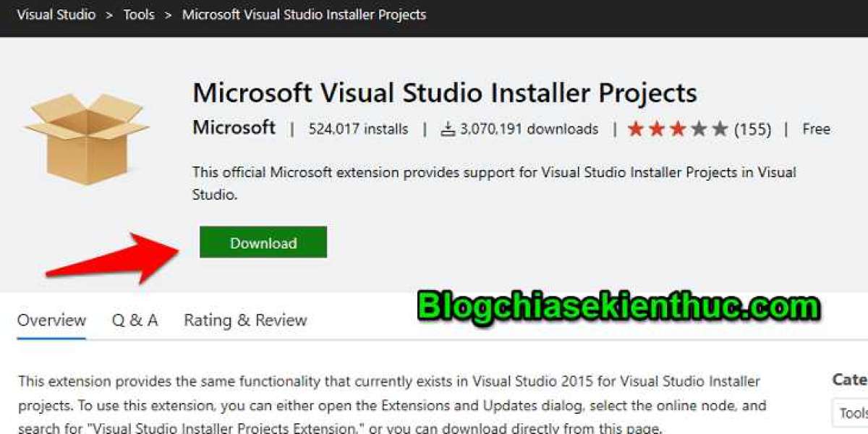Select the Tools category tag under Categories
The height and width of the screenshot is (434, 868).
(852, 413)
